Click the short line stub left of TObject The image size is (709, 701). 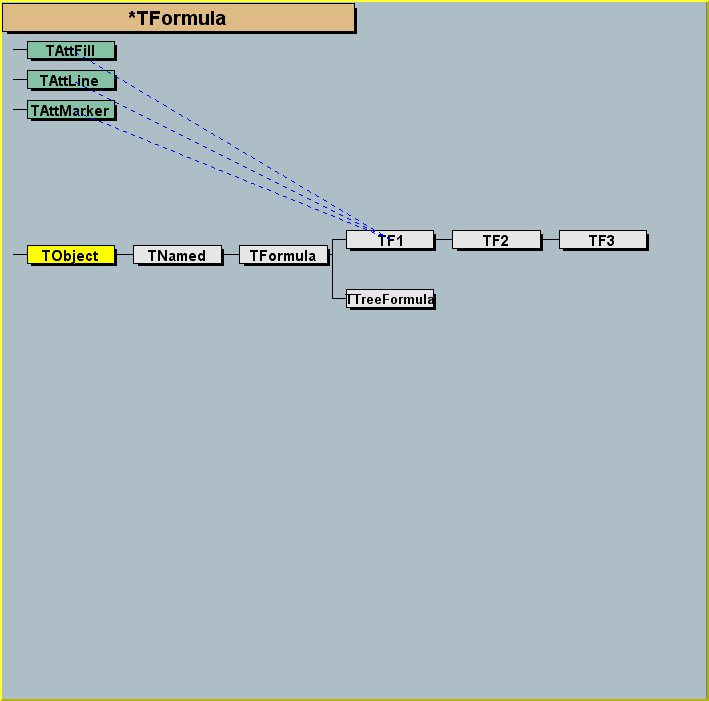(20, 255)
